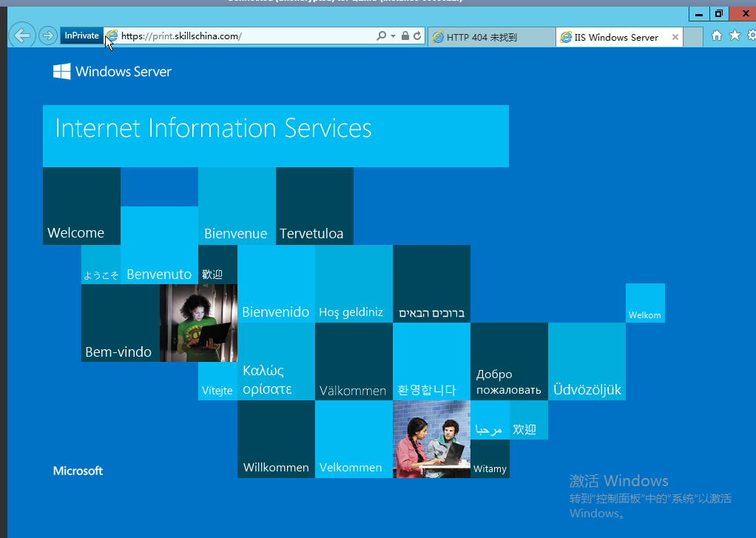Click the 欢迎 tile

click(528, 420)
